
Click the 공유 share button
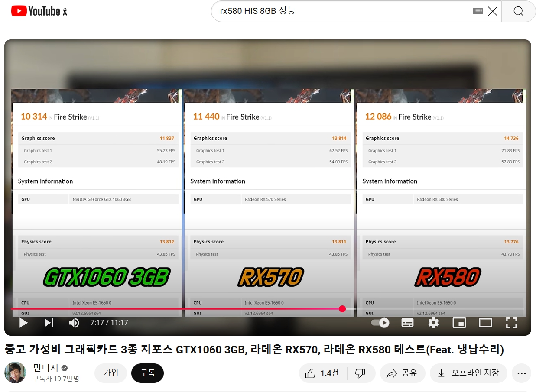[x=403, y=373]
